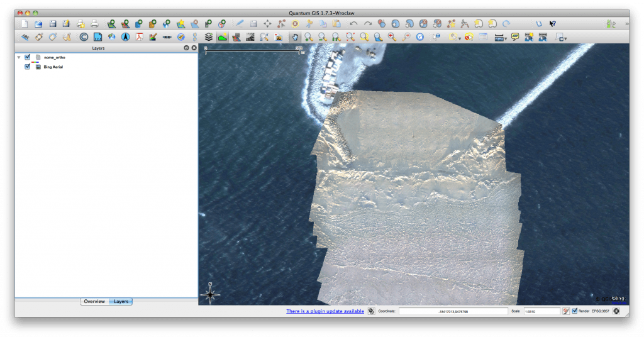
Task: Open the measure tool dropdown arrow
Action: click(506, 38)
